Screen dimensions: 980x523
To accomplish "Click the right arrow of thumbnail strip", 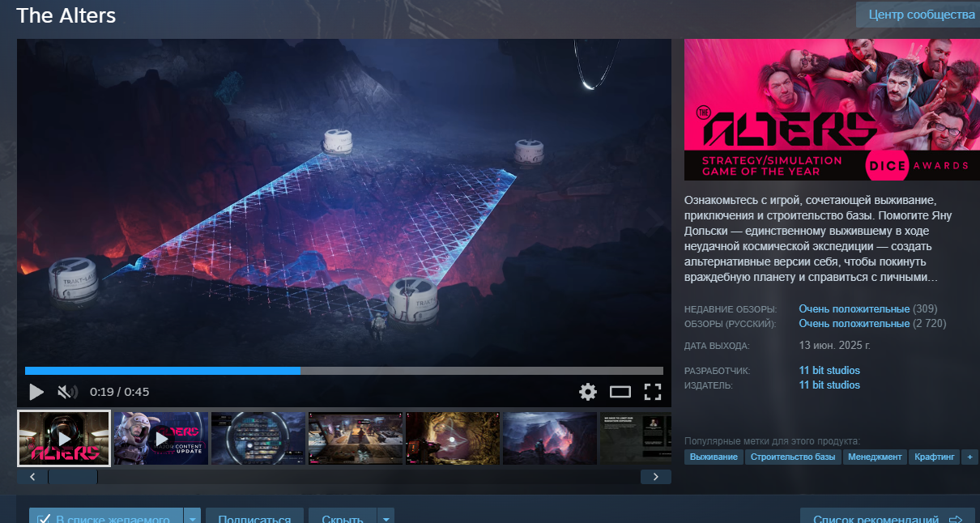I will tap(656, 477).
